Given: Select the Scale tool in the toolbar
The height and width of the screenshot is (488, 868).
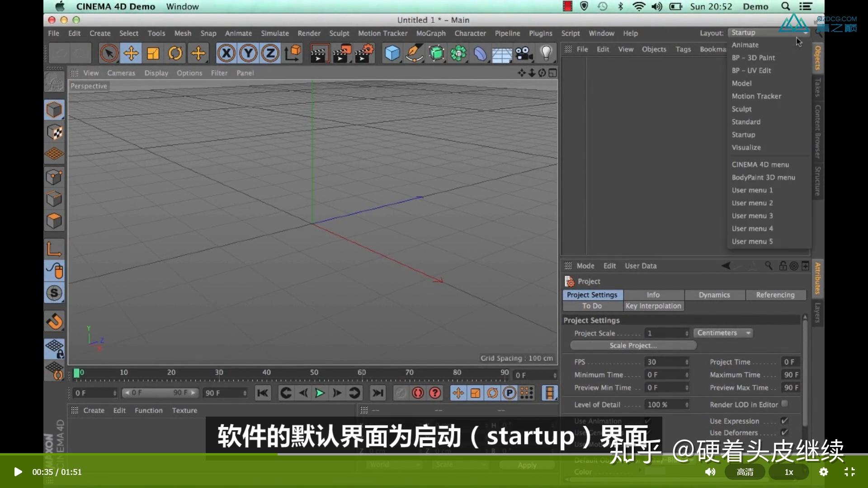Looking at the screenshot, I should [153, 53].
